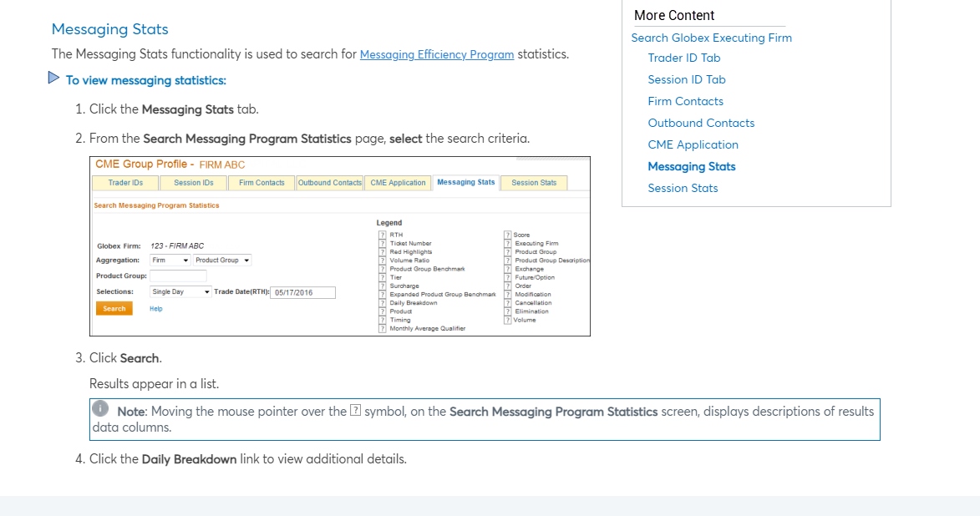Switch to the Session Stats tab

click(x=534, y=183)
